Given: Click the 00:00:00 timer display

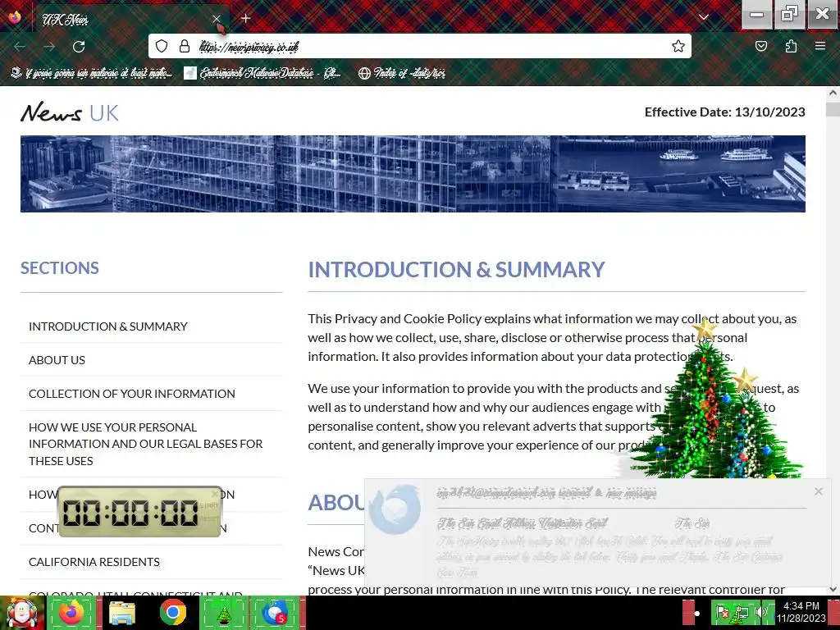Looking at the screenshot, I should [131, 514].
